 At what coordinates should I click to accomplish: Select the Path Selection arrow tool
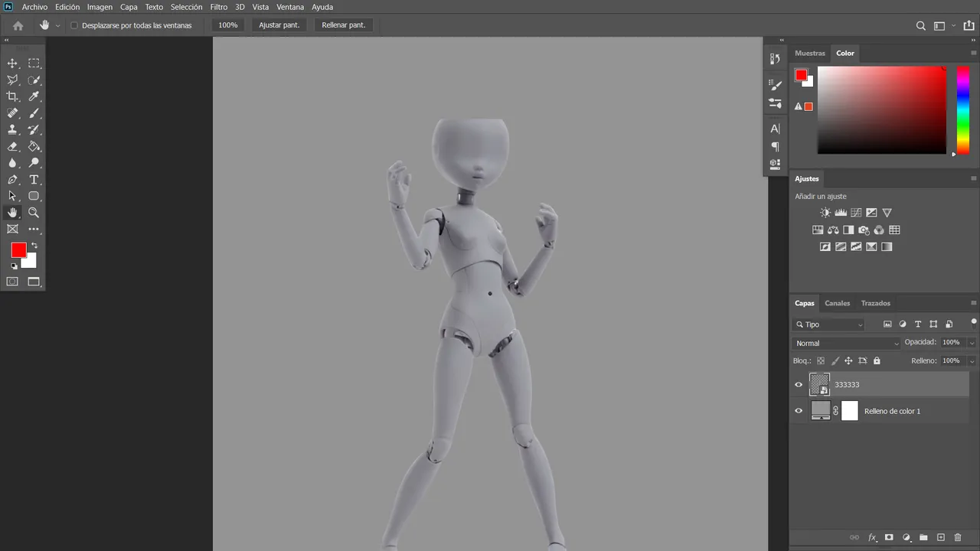12,196
